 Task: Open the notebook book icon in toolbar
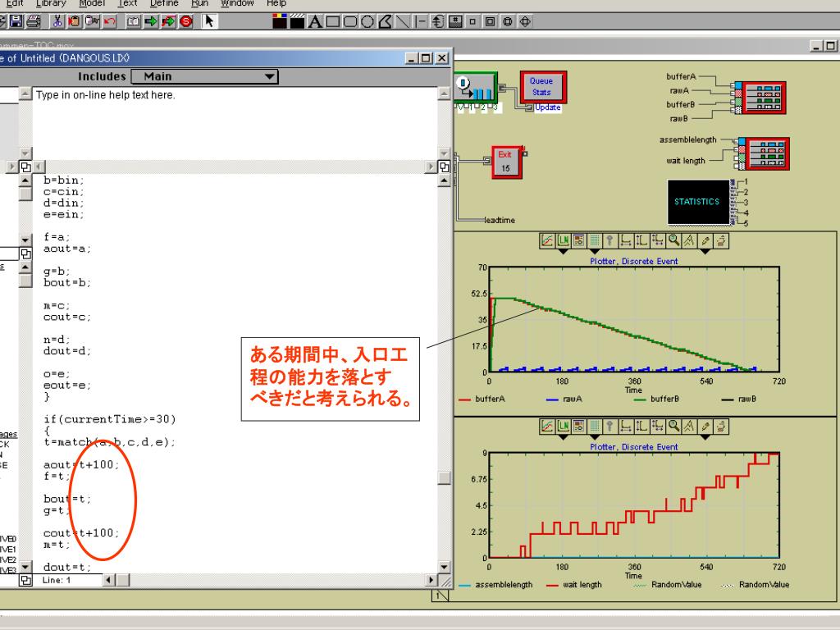point(134,21)
